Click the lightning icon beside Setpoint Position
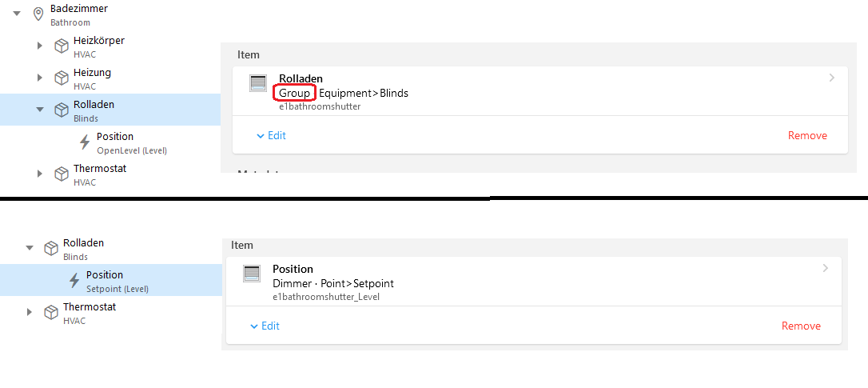 point(74,280)
